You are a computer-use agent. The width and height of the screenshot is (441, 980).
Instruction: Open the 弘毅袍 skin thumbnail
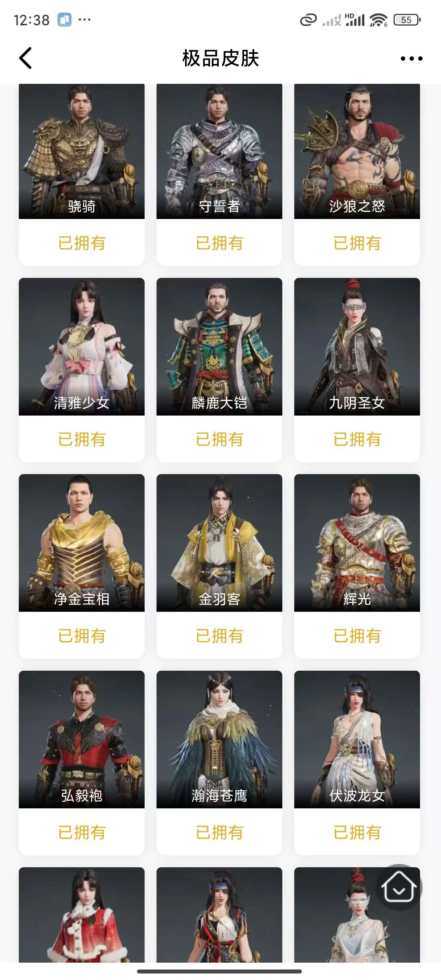pyautogui.click(x=81, y=739)
